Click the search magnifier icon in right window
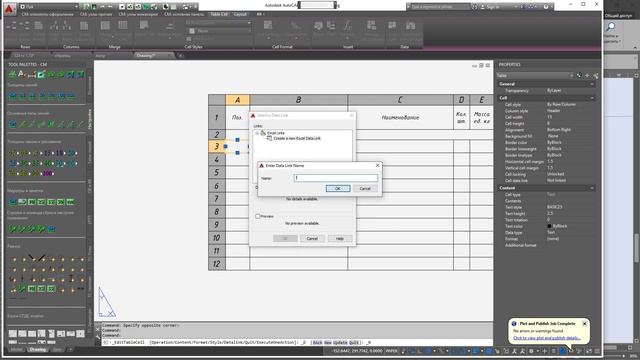640x360 pixels. [x=611, y=27]
